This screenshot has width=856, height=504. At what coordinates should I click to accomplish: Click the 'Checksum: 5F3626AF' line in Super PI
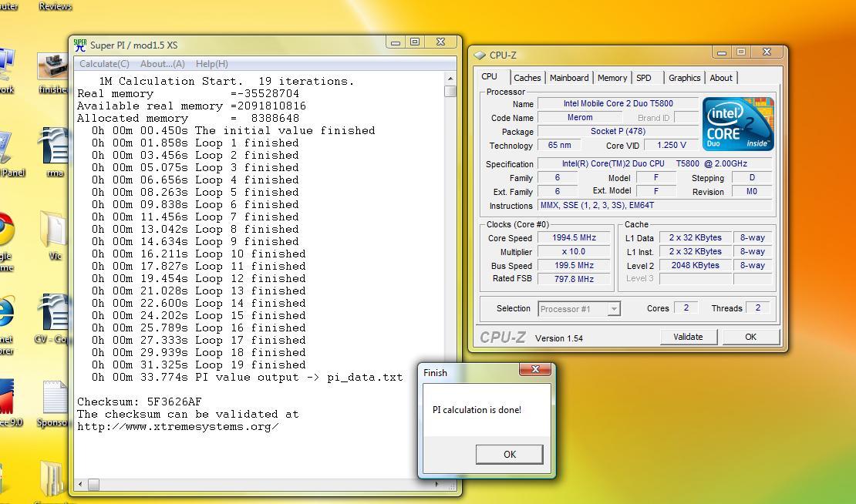click(140, 402)
